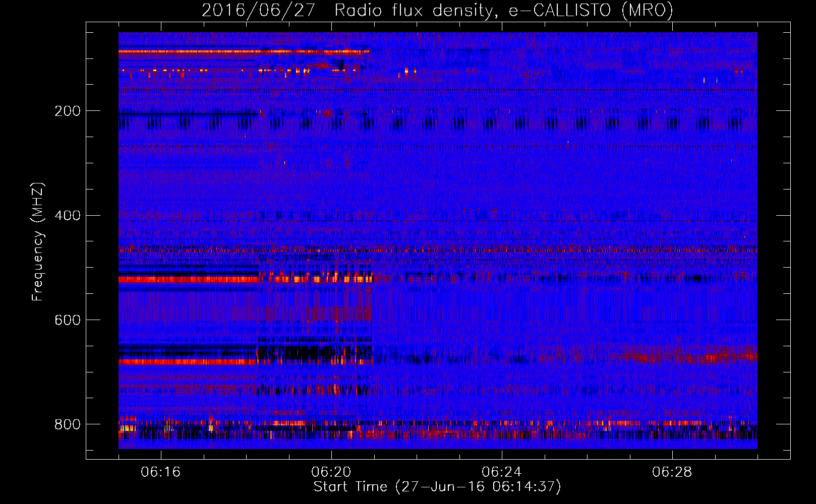The width and height of the screenshot is (816, 504).
Task: Click the 400 frequency tick label
Action: [68, 216]
